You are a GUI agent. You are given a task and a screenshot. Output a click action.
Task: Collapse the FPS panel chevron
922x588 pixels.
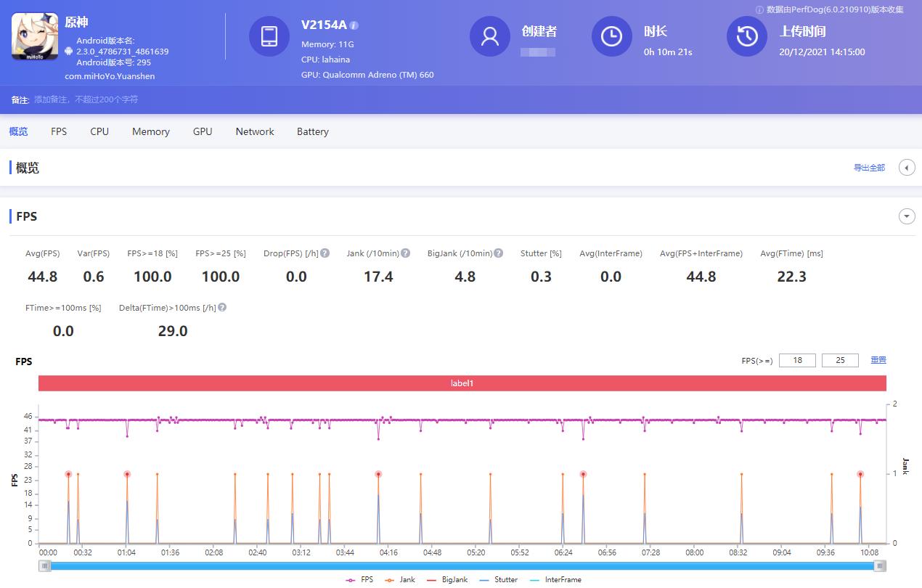(906, 216)
